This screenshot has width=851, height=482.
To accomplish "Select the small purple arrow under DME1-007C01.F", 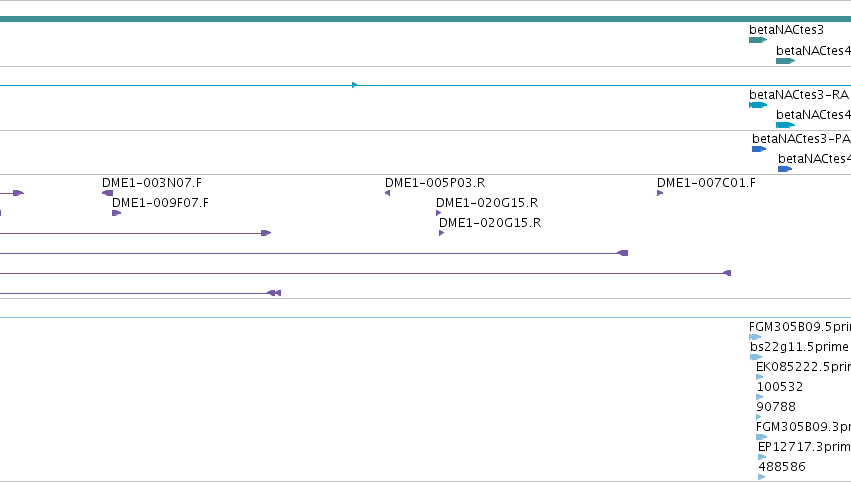I will point(660,193).
